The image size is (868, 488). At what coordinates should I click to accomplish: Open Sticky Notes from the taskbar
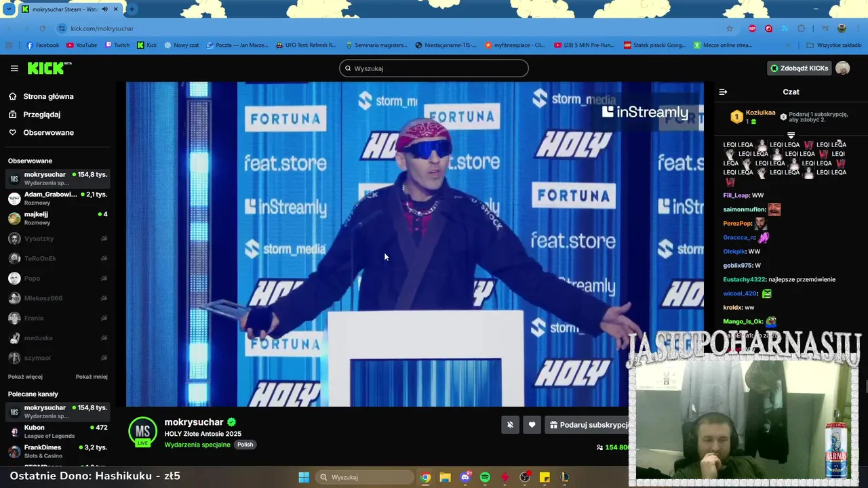545,477
